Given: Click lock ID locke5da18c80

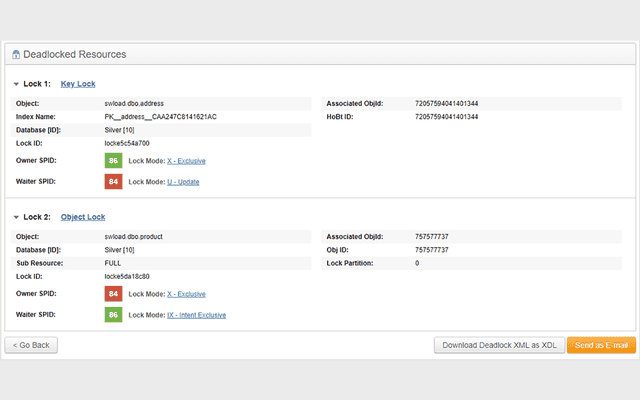Looking at the screenshot, I should pos(127,276).
